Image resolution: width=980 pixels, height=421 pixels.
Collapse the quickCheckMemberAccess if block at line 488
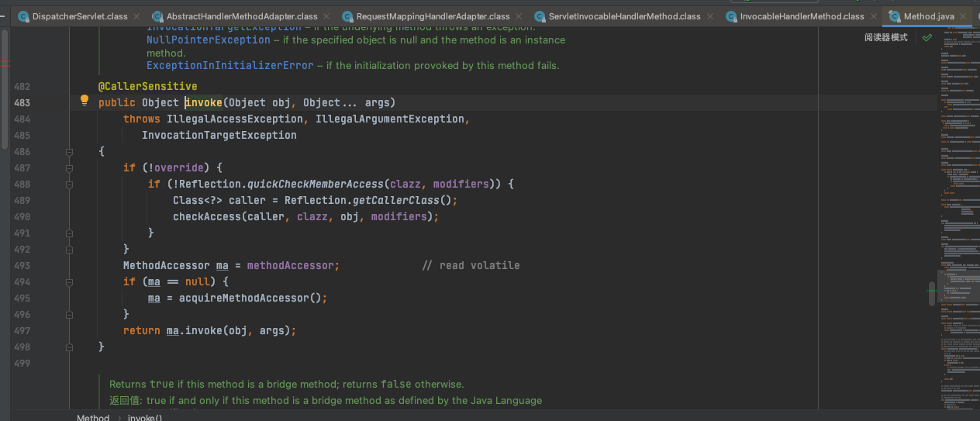(69, 184)
